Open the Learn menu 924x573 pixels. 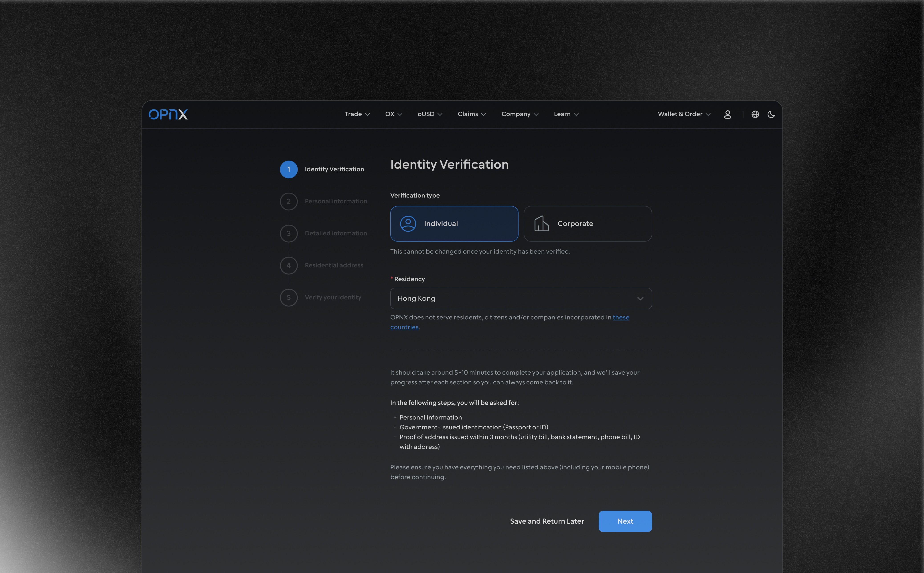pos(566,114)
